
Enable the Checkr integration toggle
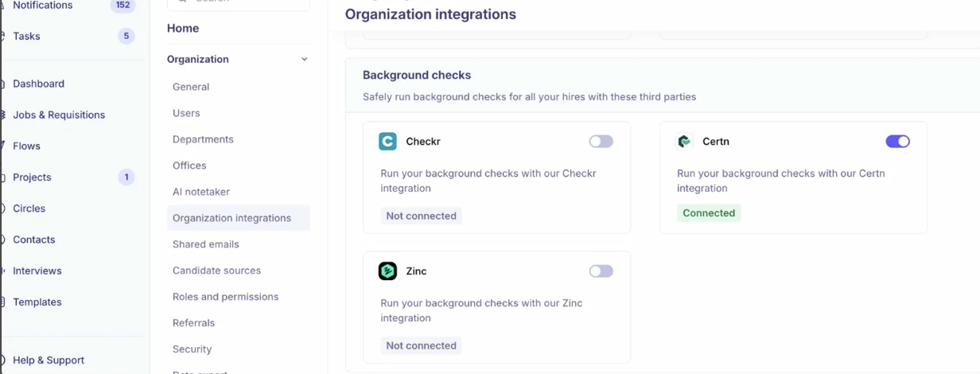pyautogui.click(x=601, y=142)
